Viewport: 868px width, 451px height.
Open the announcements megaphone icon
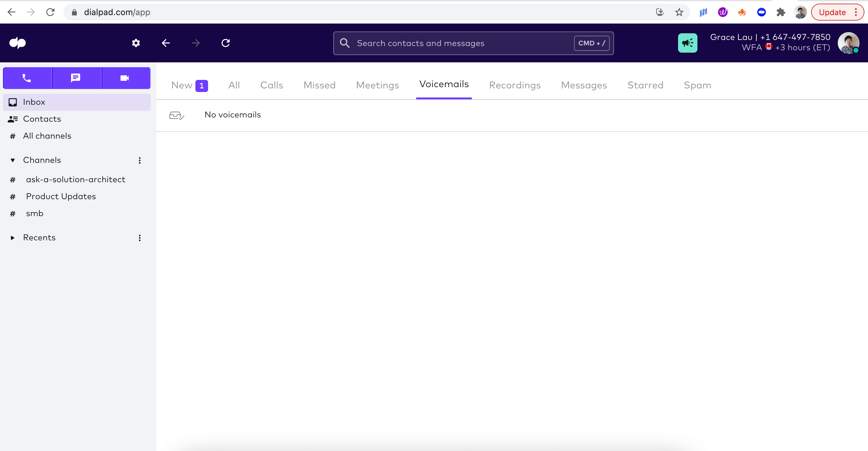(687, 43)
